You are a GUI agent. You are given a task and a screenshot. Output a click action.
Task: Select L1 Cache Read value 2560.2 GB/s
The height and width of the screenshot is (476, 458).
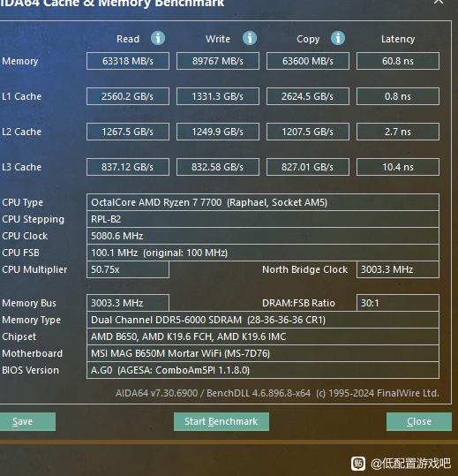[x=128, y=96]
